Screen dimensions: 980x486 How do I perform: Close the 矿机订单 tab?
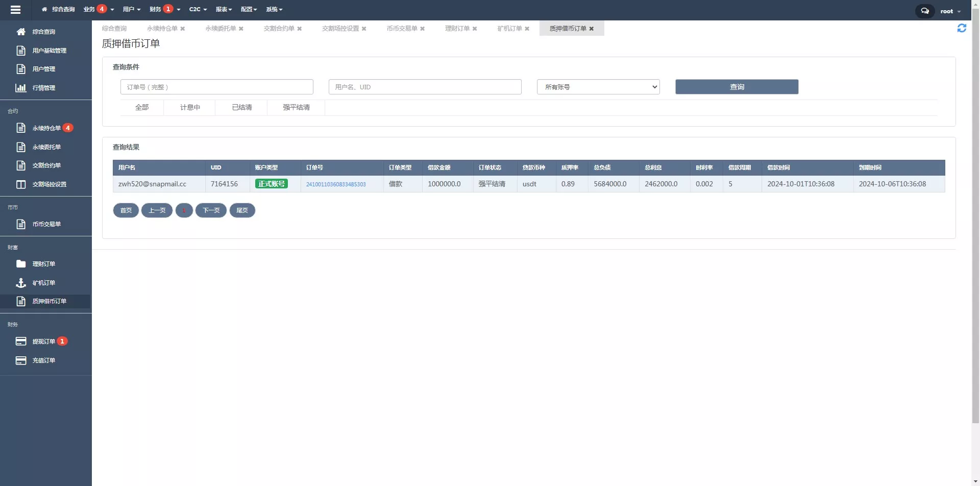point(527,29)
